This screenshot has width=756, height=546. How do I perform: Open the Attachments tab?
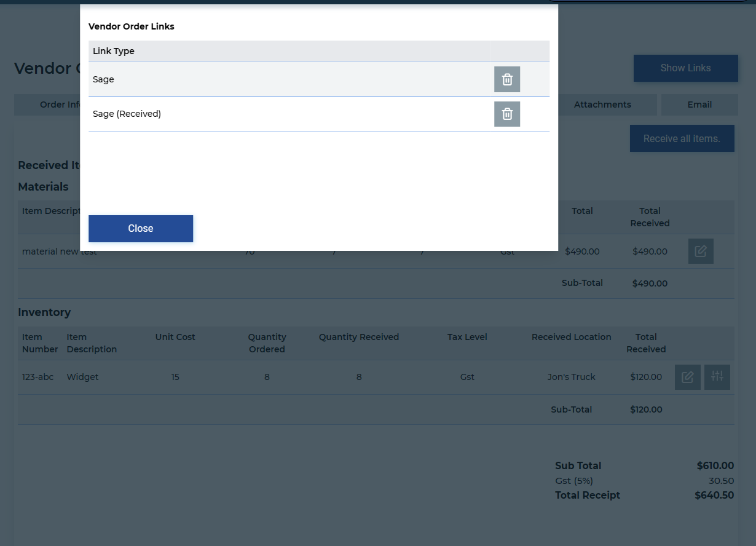602,105
